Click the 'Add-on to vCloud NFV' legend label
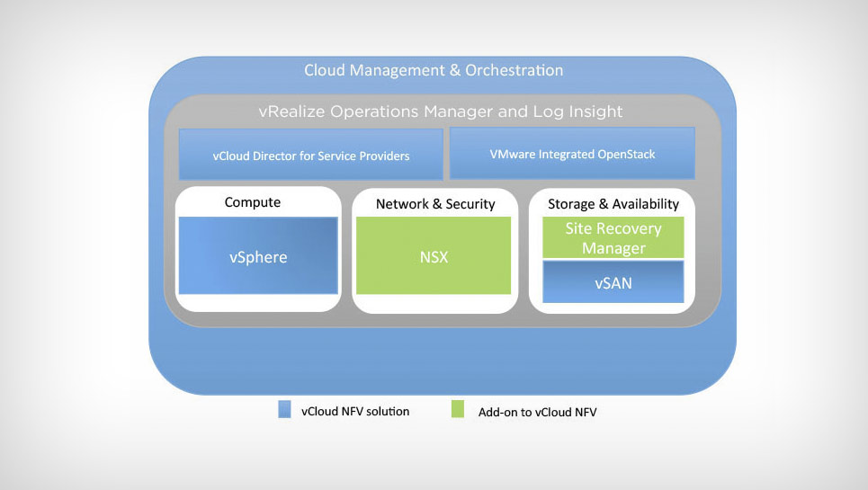 [539, 412]
